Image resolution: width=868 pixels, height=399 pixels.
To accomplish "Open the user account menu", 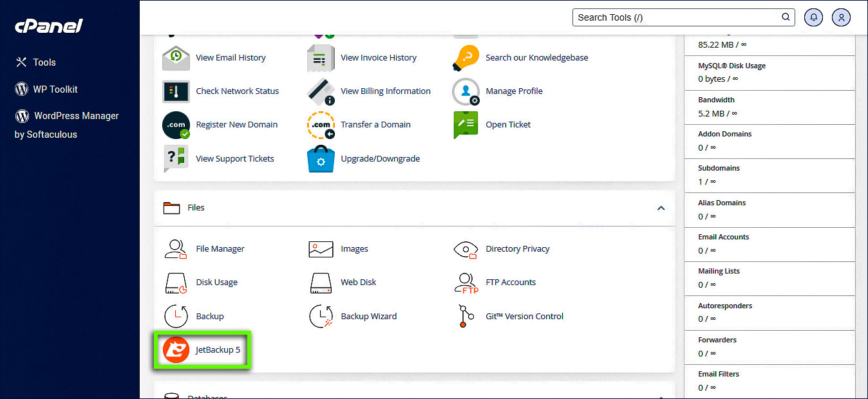I will click(x=841, y=17).
